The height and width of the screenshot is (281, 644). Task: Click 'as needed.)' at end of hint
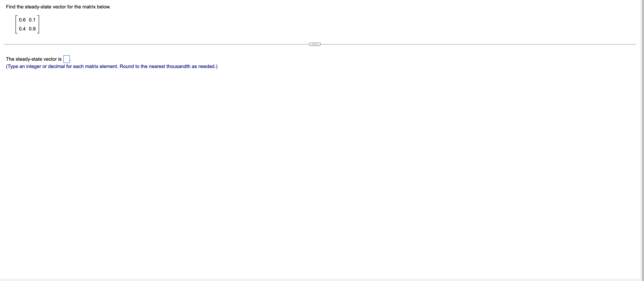click(x=204, y=66)
